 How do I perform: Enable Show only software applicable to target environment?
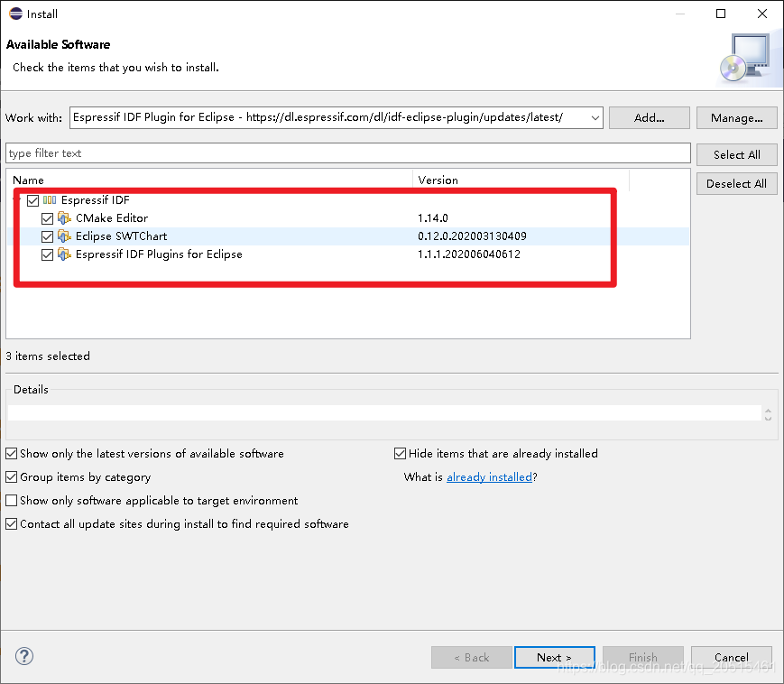click(x=12, y=501)
